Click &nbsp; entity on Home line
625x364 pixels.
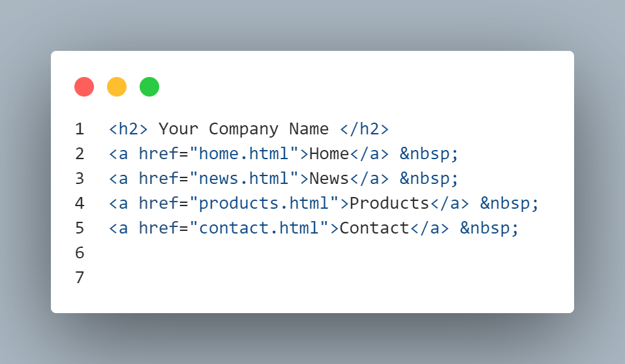click(429, 154)
